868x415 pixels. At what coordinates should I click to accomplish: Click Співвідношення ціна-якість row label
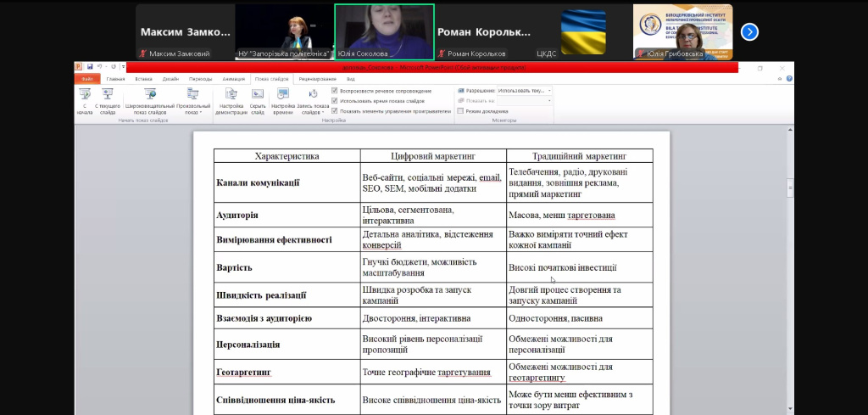tap(275, 400)
